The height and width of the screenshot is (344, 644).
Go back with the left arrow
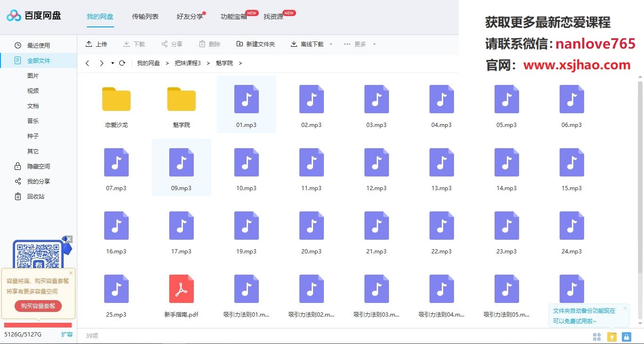pos(87,63)
